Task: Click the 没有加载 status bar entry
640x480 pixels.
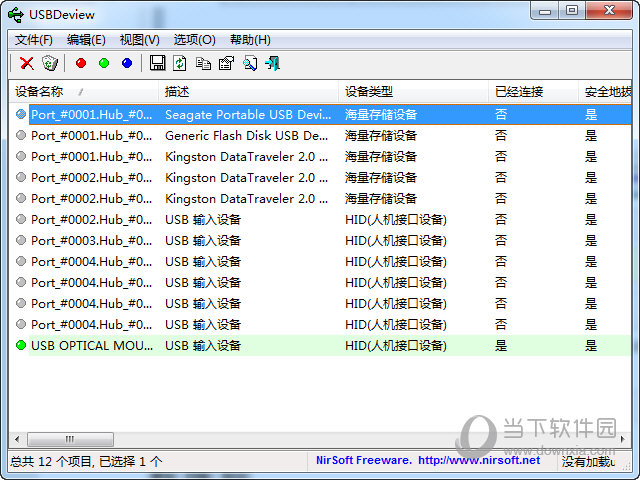Action: coord(588,462)
